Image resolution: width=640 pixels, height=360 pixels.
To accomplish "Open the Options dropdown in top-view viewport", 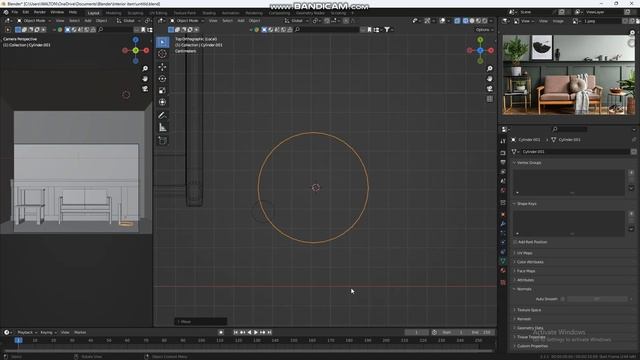I will (484, 30).
